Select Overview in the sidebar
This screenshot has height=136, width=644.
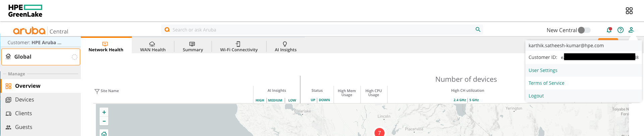pos(41,86)
